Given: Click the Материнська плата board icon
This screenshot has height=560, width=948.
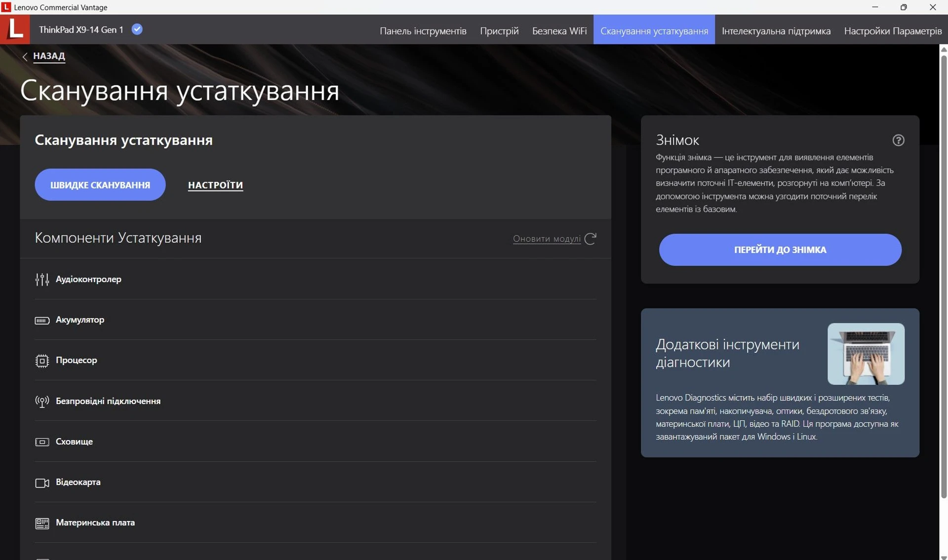Looking at the screenshot, I should tap(42, 523).
